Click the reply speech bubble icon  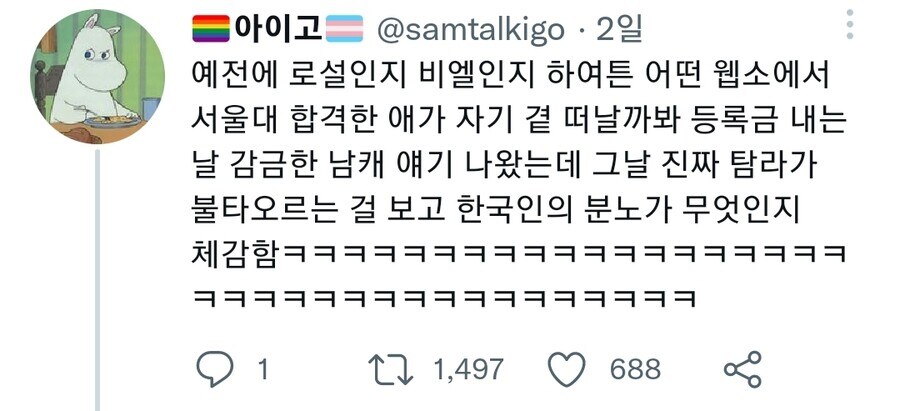(x=215, y=369)
